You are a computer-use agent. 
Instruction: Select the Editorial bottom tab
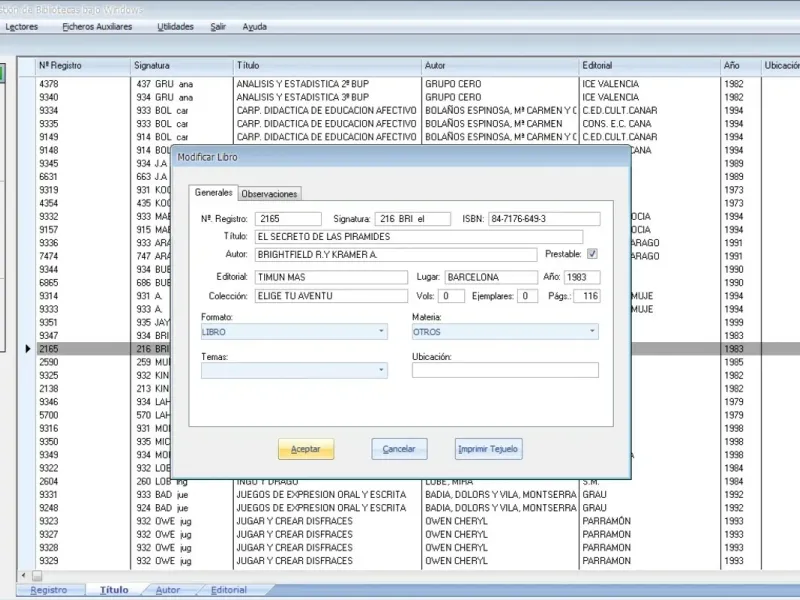click(x=229, y=590)
